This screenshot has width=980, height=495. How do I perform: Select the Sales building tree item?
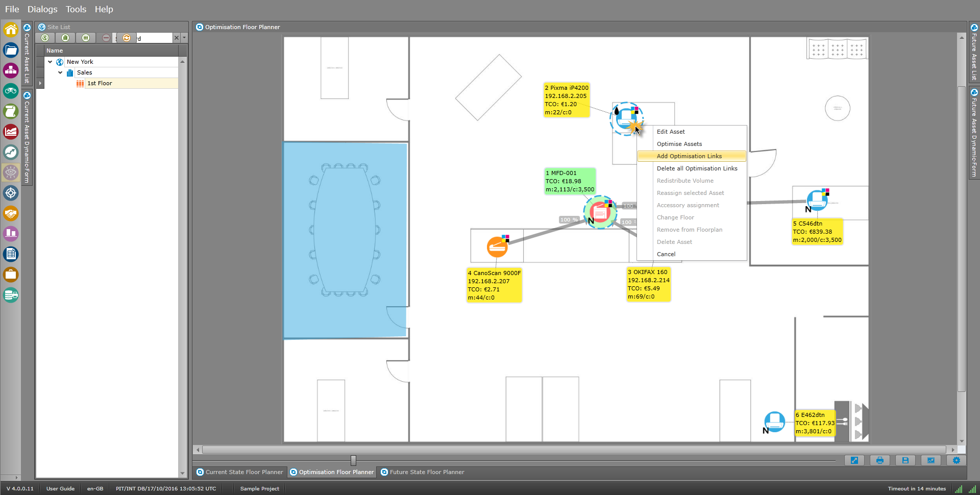click(x=85, y=72)
